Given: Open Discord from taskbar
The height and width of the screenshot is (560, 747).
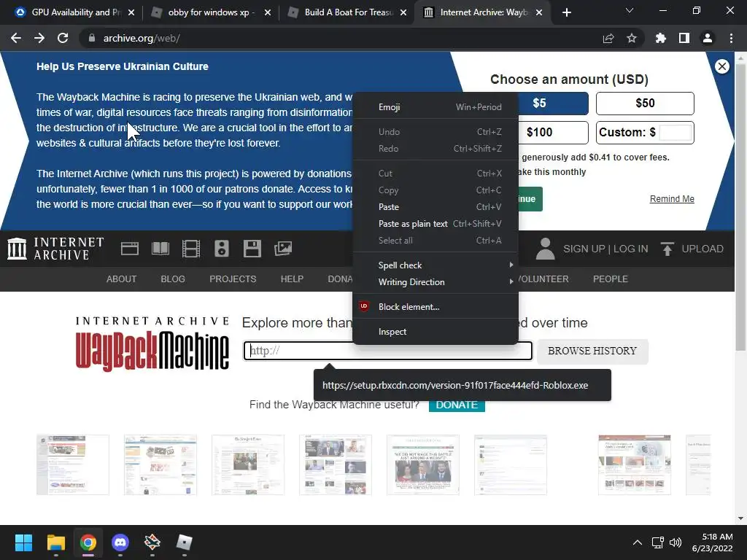Looking at the screenshot, I should point(120,542).
